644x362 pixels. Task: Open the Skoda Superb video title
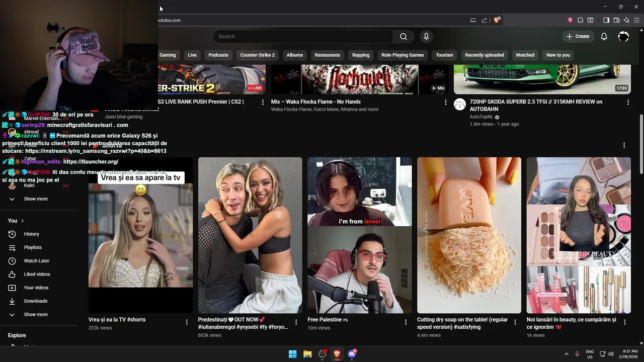click(x=536, y=105)
